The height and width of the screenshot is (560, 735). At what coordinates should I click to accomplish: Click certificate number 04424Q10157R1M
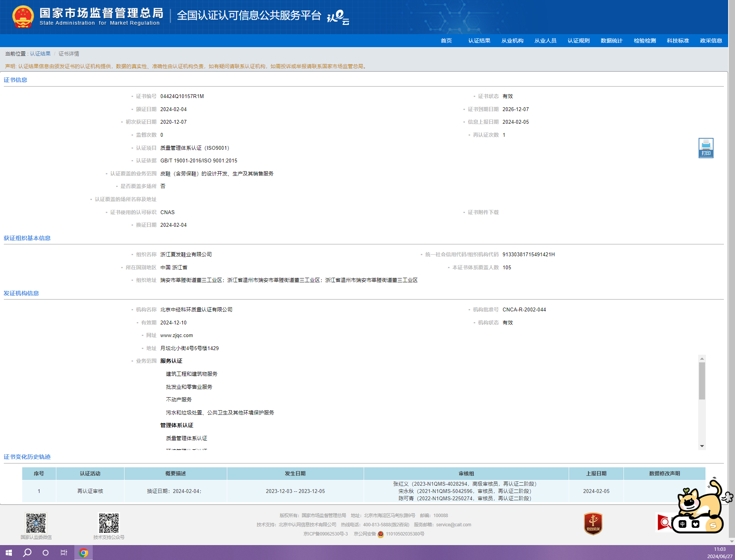tap(182, 96)
